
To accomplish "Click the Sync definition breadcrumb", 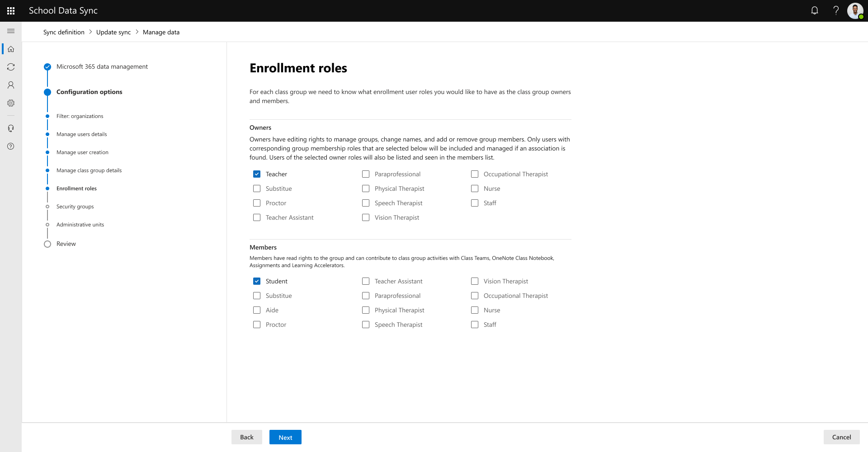I will [x=64, y=32].
